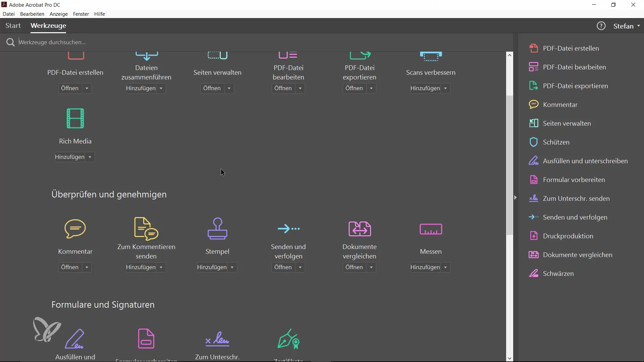Click Öffnen button under PDF-Datei exportieren
This screenshot has width=644, height=362.
tap(354, 88)
